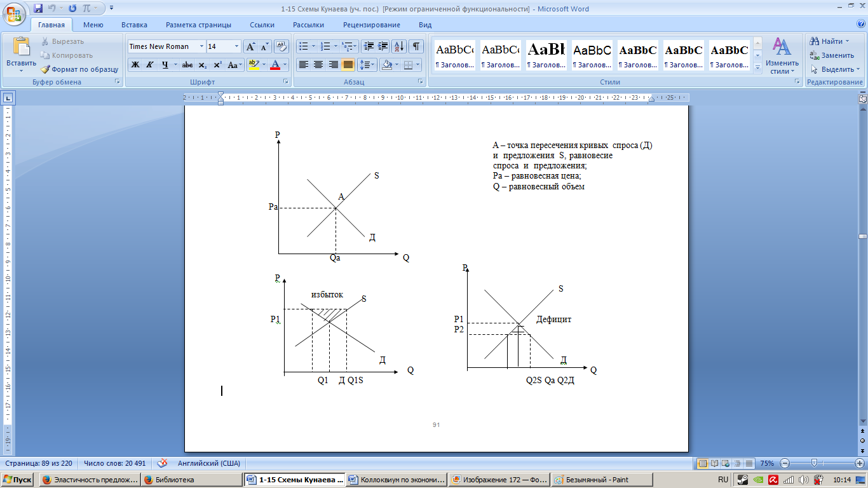Apply strikethrough (abc) formatting
Screen dimensions: 868x488
tap(187, 65)
